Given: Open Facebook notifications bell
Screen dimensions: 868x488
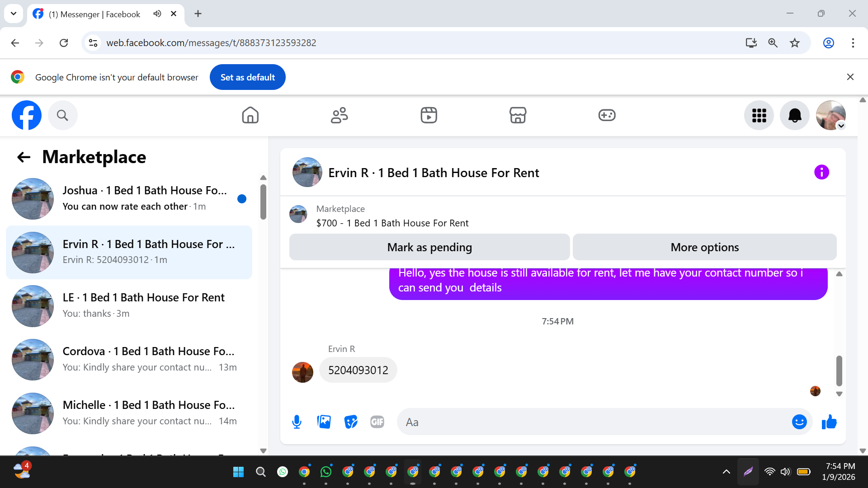Looking at the screenshot, I should click(794, 115).
